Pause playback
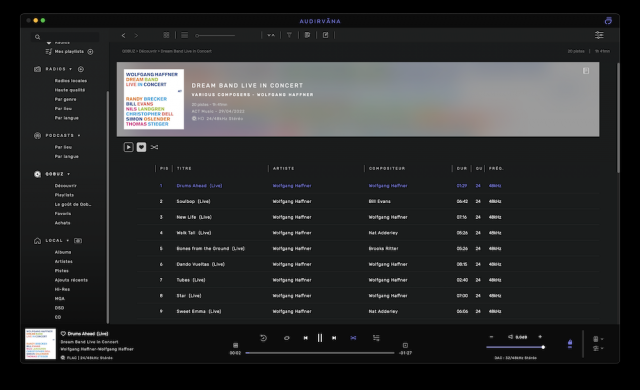 click(320, 338)
